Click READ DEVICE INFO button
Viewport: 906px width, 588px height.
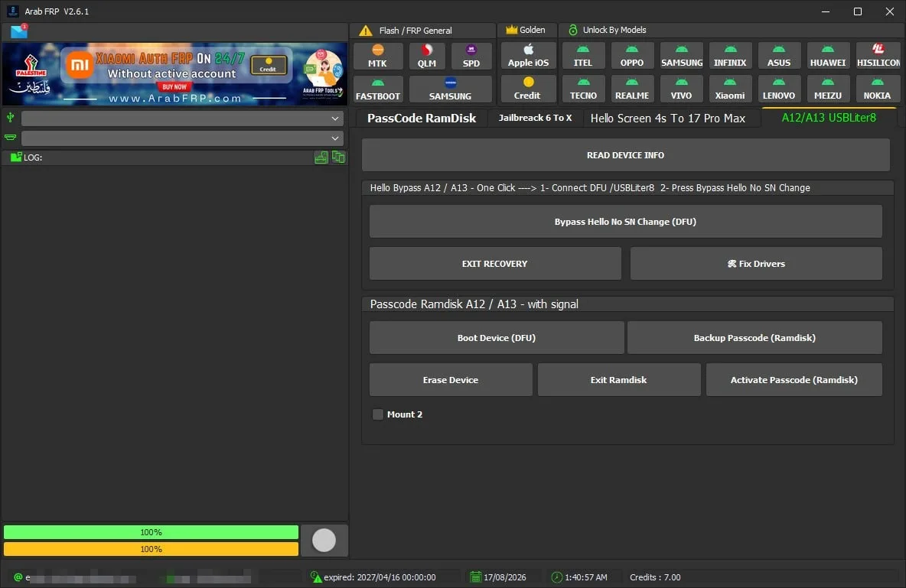(x=626, y=154)
